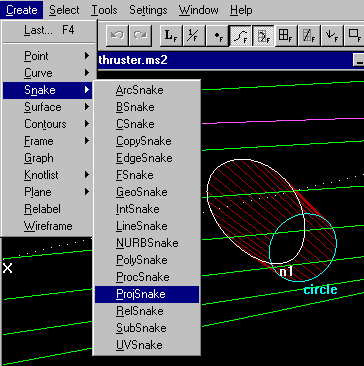This screenshot has width=364, height=366.
Task: Open the Tools menu
Action: 104,10
